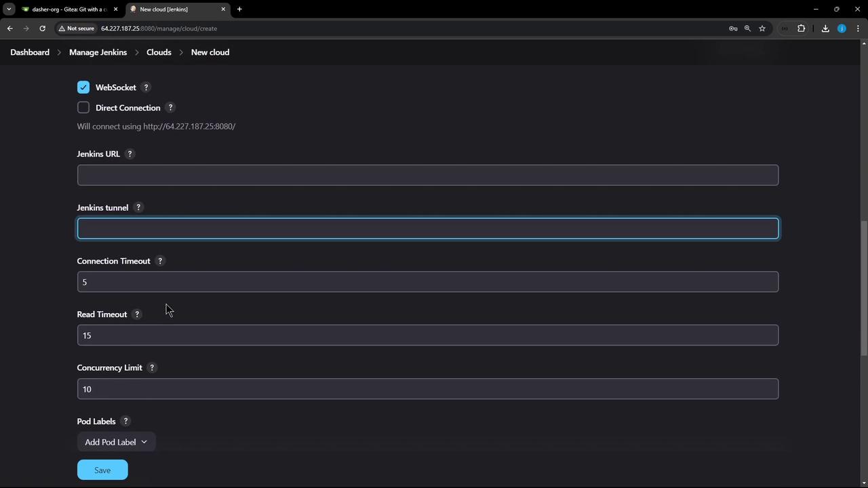Click the Read Timeout field showing 15
Image resolution: width=868 pixels, height=488 pixels.
click(x=428, y=335)
